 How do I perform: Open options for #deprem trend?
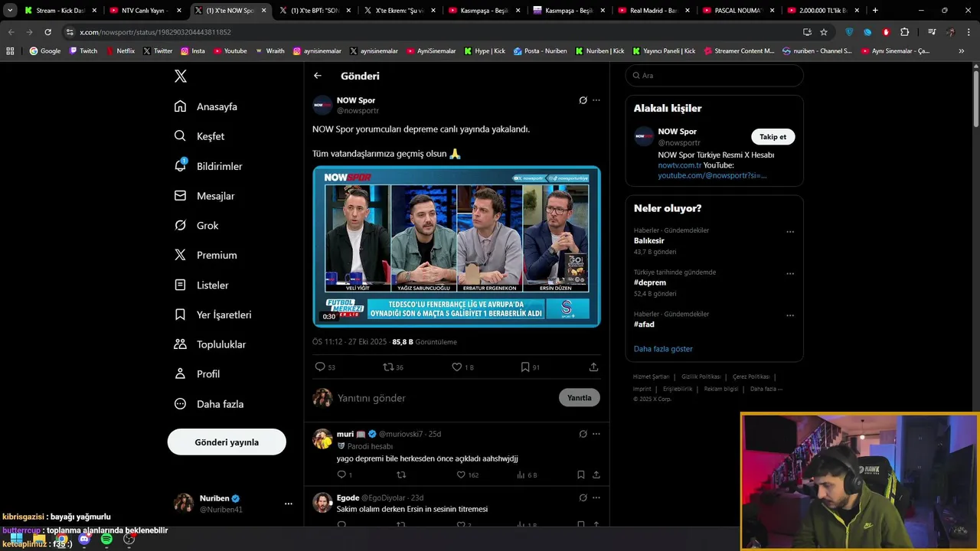(x=790, y=273)
